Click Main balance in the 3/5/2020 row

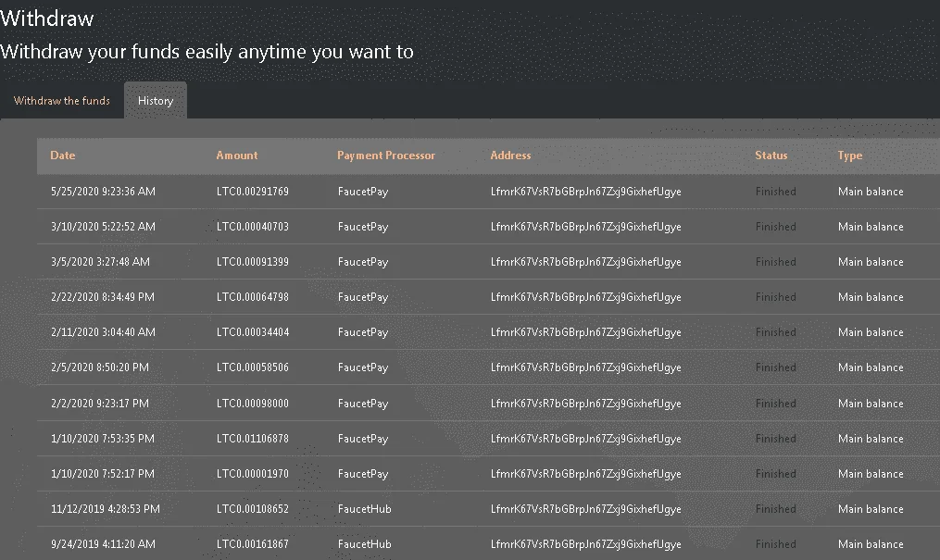[x=871, y=262]
